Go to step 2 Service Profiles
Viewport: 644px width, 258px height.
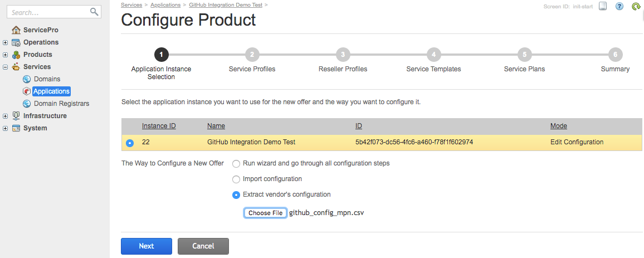tap(252, 55)
